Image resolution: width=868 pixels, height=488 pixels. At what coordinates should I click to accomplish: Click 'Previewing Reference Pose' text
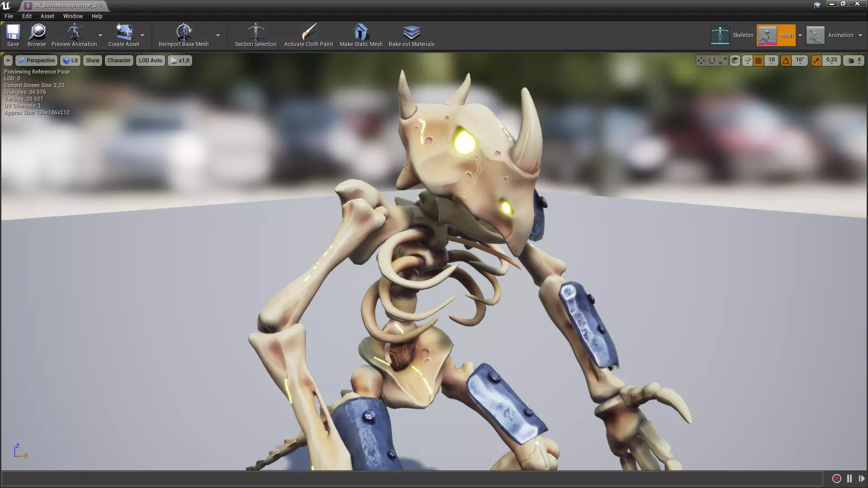click(x=37, y=72)
